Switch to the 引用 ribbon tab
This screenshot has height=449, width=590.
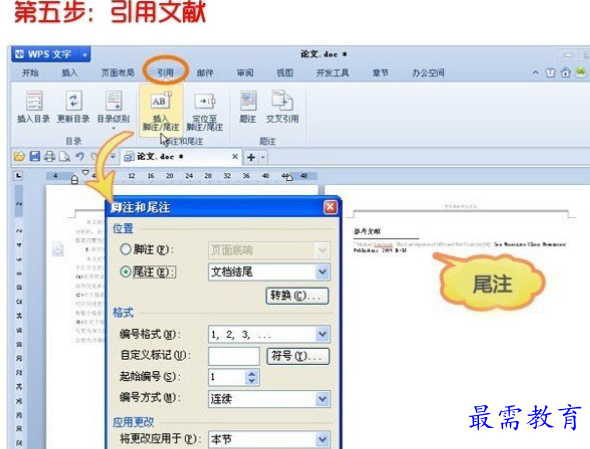click(165, 73)
